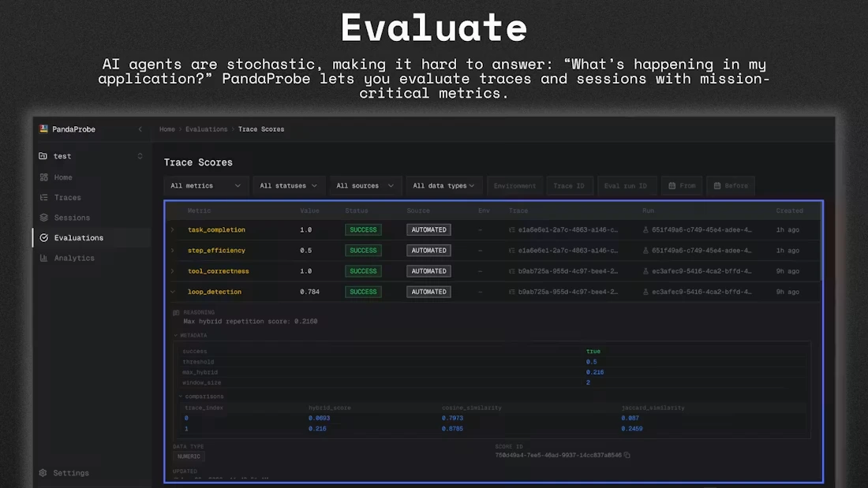The width and height of the screenshot is (868, 488).
Task: Click the Home sidebar icon
Action: click(x=43, y=177)
